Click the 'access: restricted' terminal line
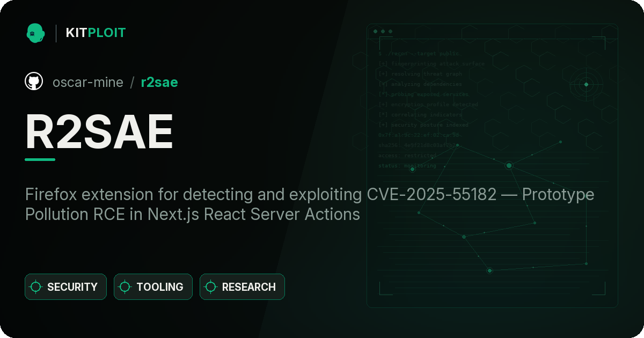This screenshot has height=338, width=644. [407, 156]
